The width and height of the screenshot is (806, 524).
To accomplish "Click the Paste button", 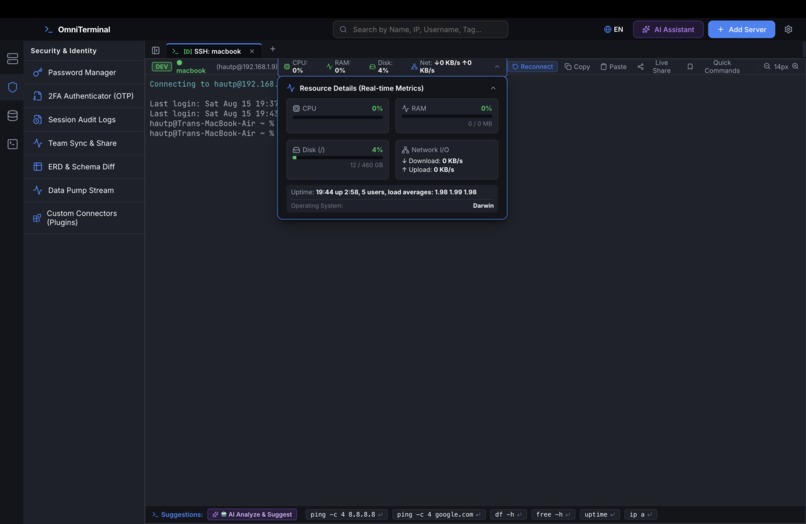I will (x=613, y=66).
